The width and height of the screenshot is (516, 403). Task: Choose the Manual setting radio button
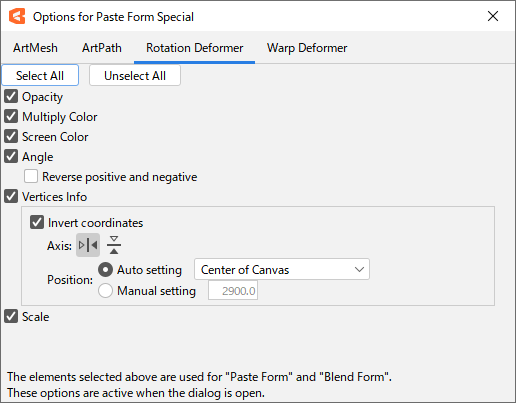tap(105, 291)
